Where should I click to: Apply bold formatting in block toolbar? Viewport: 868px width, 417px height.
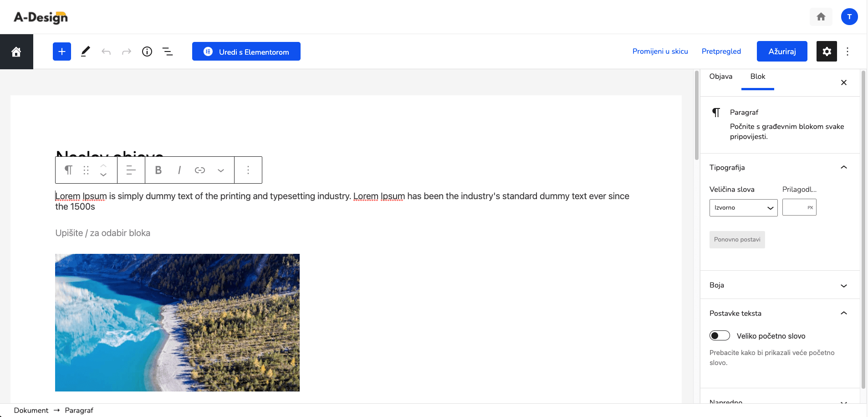[158, 170]
